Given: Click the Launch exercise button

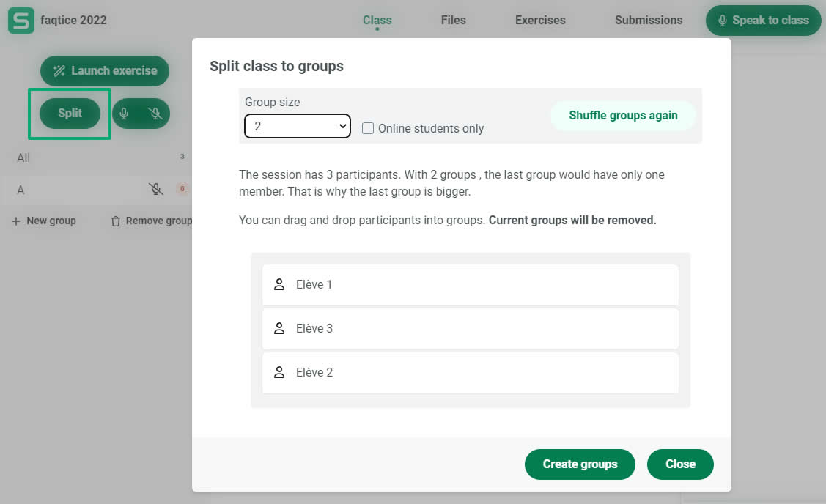Looking at the screenshot, I should (105, 71).
